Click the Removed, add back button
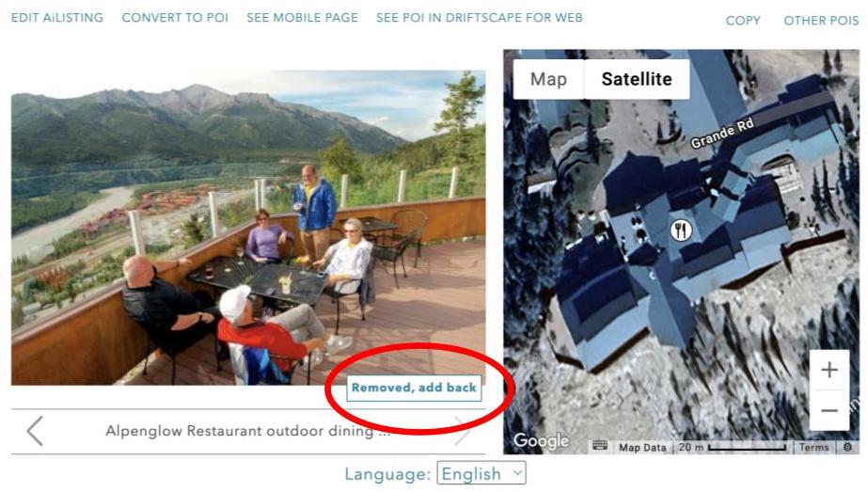The height and width of the screenshot is (492, 868). pyautogui.click(x=414, y=388)
